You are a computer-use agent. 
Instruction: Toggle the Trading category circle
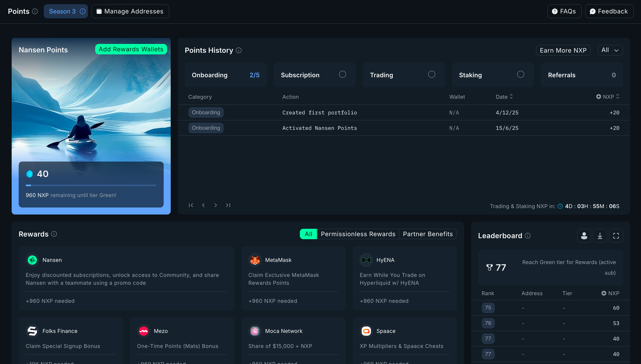pyautogui.click(x=432, y=74)
